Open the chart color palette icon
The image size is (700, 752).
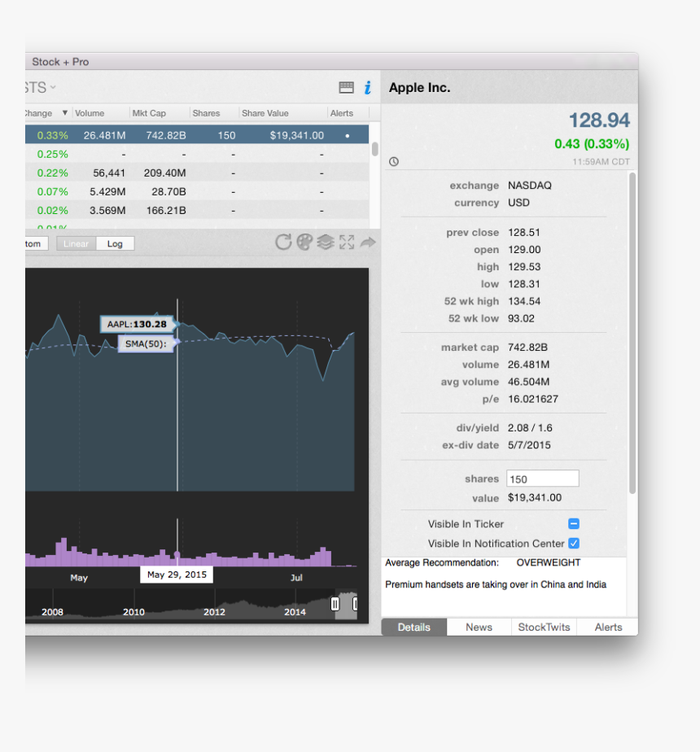(x=304, y=243)
